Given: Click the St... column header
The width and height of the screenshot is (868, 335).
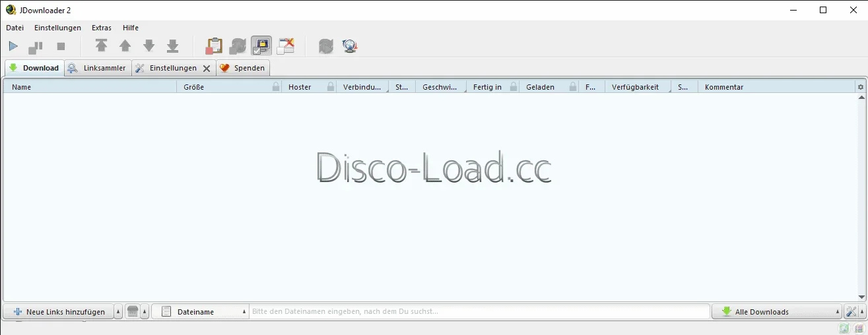Looking at the screenshot, I should point(402,87).
